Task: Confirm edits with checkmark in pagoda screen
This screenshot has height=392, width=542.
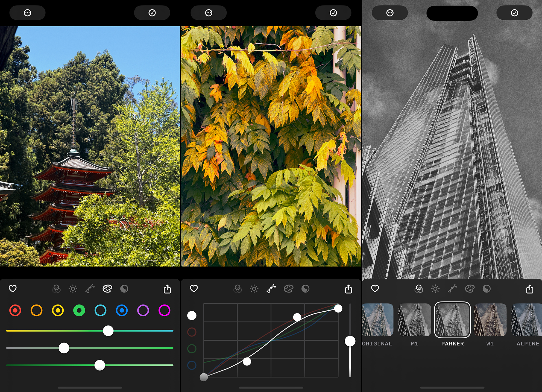Action: pos(152,13)
